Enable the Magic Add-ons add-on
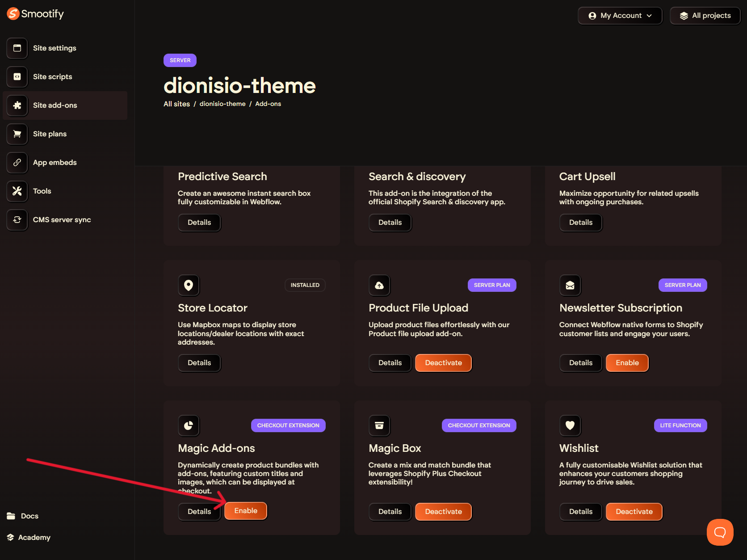Screen dimensions: 747x560 pos(245,511)
